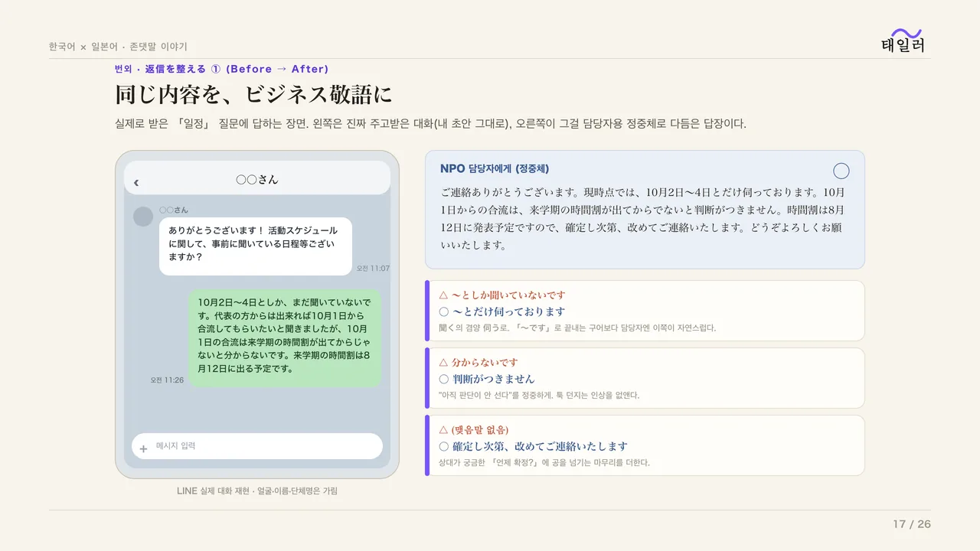The width and height of the screenshot is (980, 551).
Task: Click the line ○ 判断がつきません
Action: (x=487, y=379)
